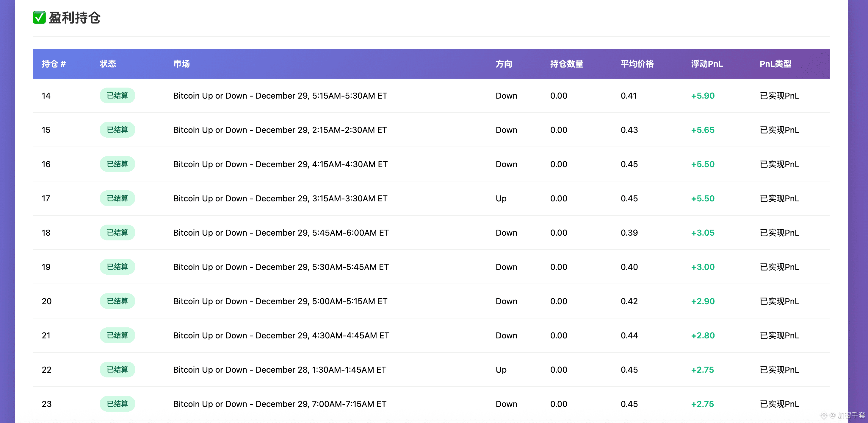The image size is (868, 423).
Task: Click the 已结算 status badge for position 23
Action: (117, 404)
